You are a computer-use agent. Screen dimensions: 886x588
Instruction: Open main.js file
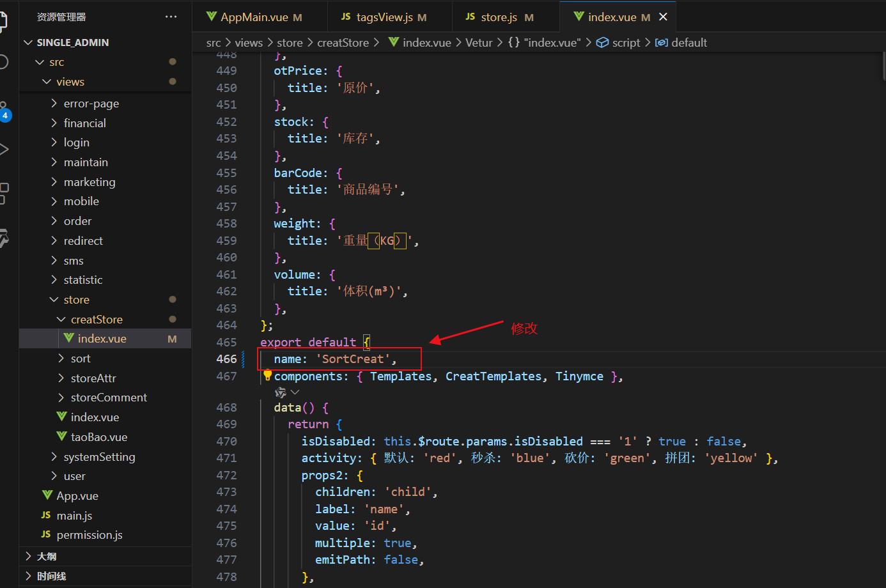point(105,515)
